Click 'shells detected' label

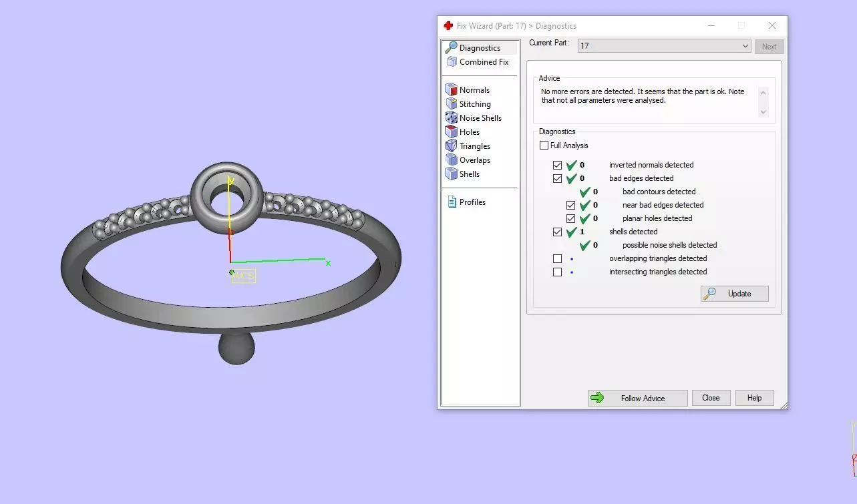(x=633, y=232)
